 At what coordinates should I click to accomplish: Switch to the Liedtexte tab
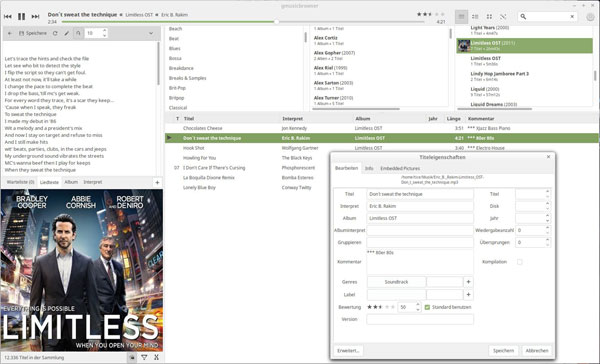click(49, 182)
